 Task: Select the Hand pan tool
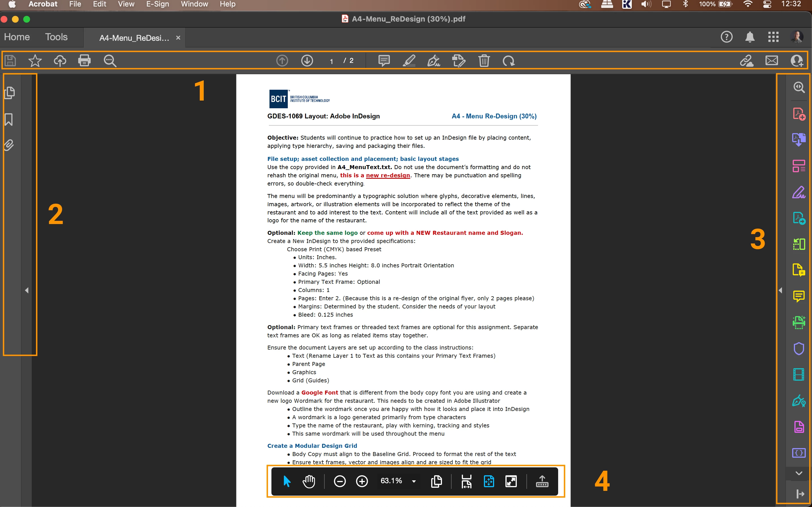(x=309, y=481)
